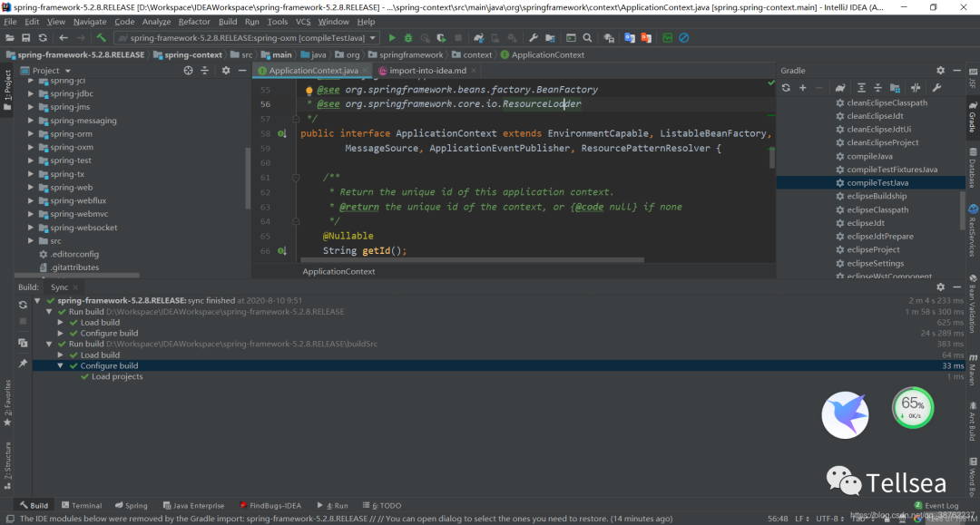
Task: Click the Gradle build tool settings wrench
Action: (936, 88)
